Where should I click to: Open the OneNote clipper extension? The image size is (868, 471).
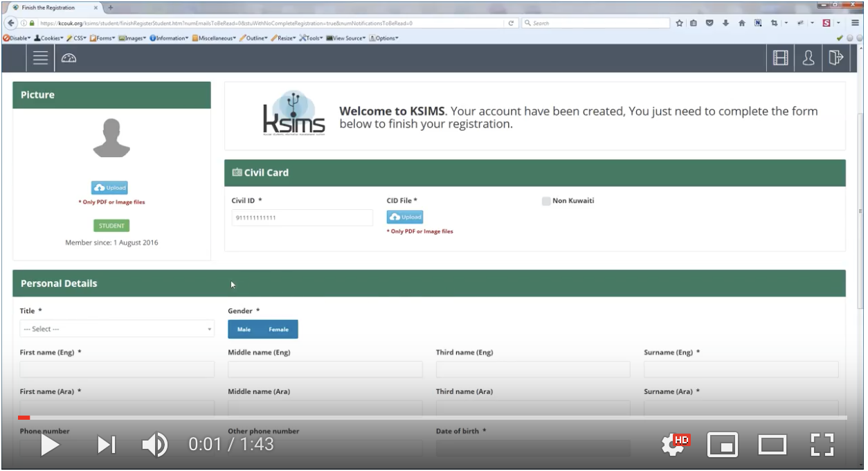[758, 23]
